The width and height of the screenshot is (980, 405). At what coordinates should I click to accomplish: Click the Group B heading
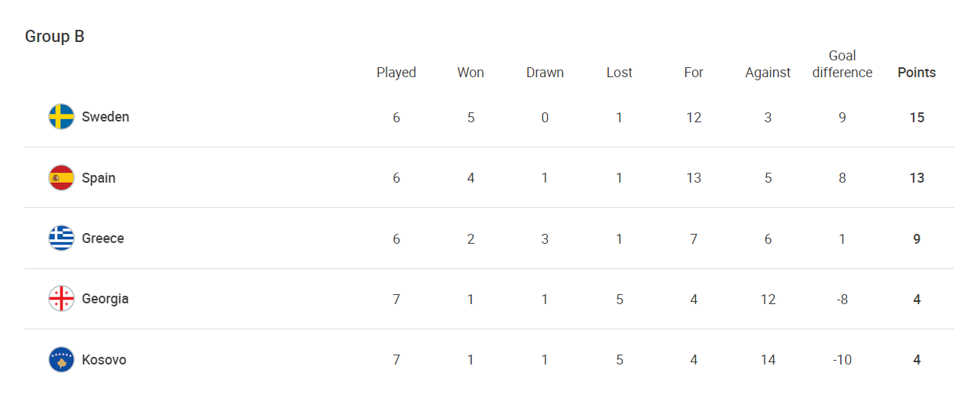point(55,36)
